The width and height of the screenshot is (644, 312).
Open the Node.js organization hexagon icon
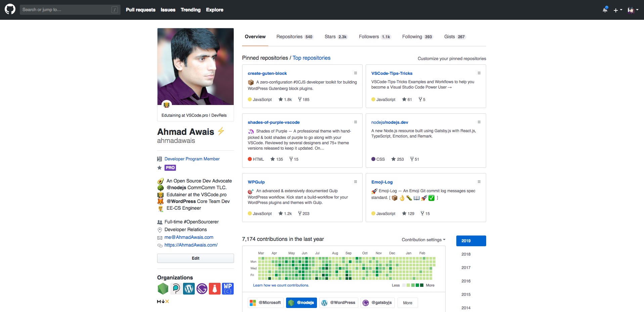163,289
